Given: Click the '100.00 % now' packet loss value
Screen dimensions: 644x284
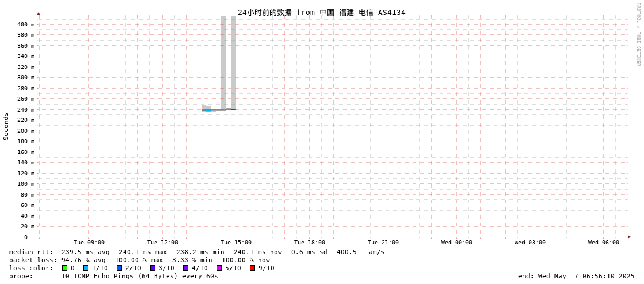Looking at the screenshot, I should 246,260.
